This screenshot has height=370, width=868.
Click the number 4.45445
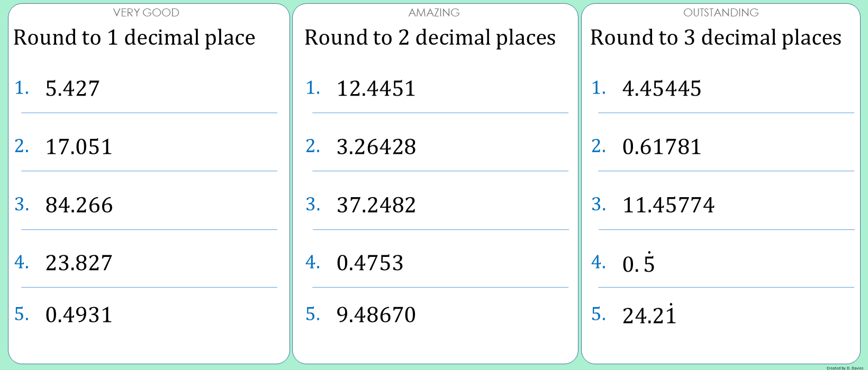662,89
